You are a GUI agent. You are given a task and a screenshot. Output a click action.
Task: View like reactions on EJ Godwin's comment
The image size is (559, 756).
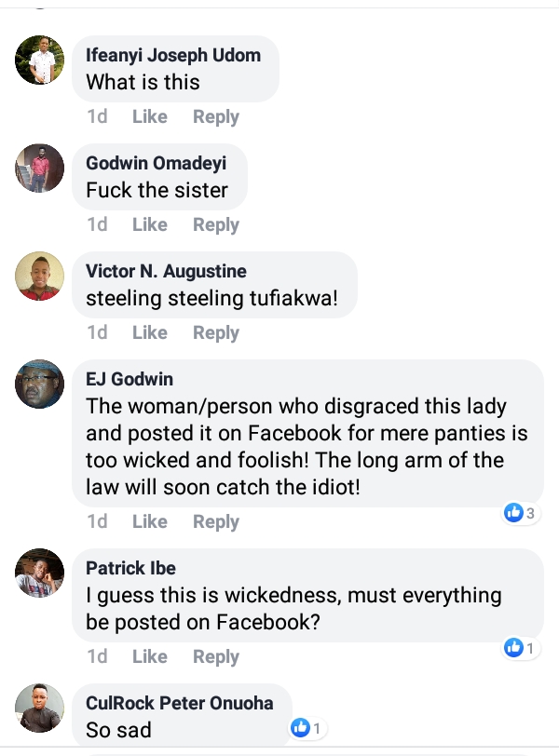point(520,512)
